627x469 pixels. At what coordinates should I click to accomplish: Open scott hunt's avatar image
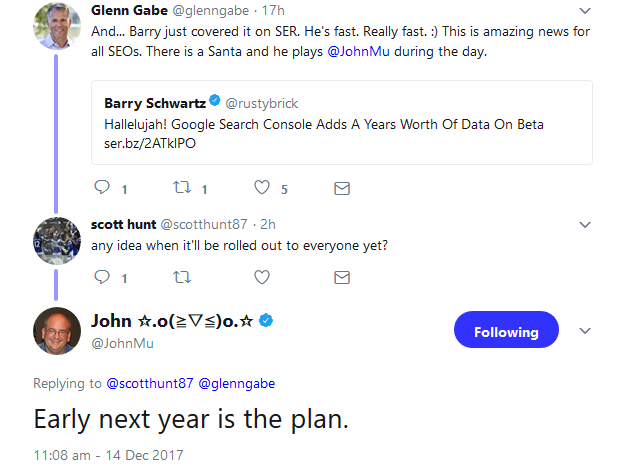coord(57,241)
